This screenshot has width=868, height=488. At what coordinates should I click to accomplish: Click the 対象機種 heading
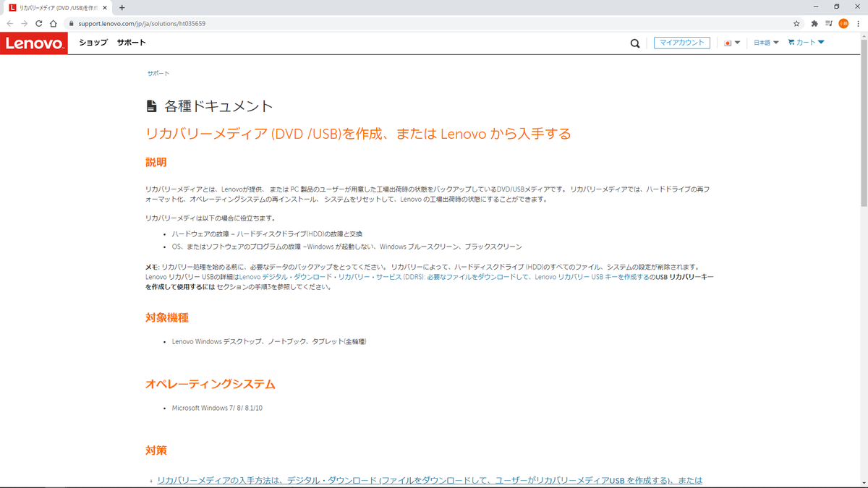pyautogui.click(x=167, y=317)
